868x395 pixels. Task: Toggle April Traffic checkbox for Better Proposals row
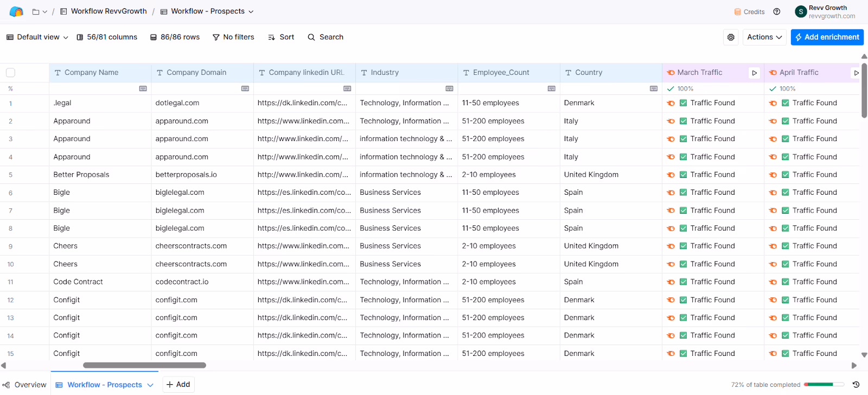[786, 175]
